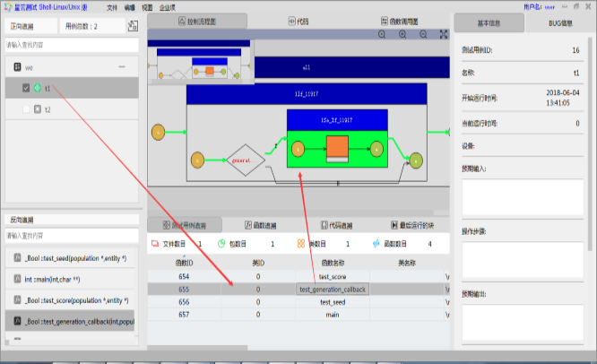Select the 'test_seed' cell in row 656
Screen dimensions: 597x364
(333, 302)
